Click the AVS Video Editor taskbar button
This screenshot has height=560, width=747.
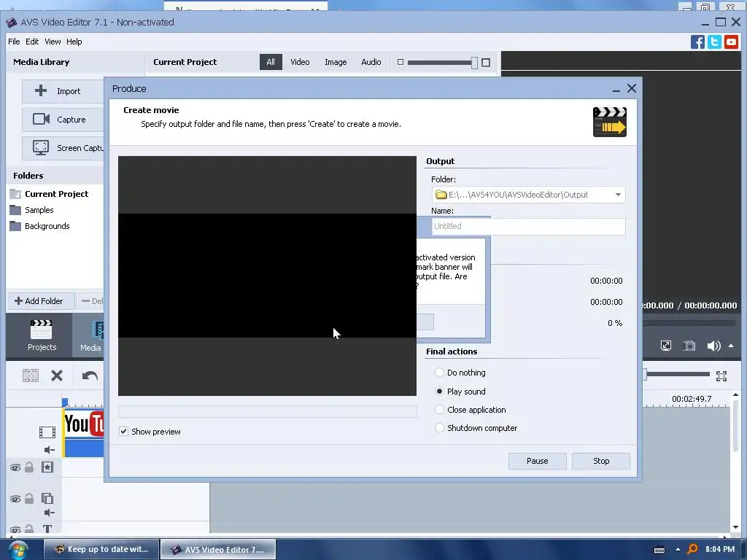(x=218, y=549)
